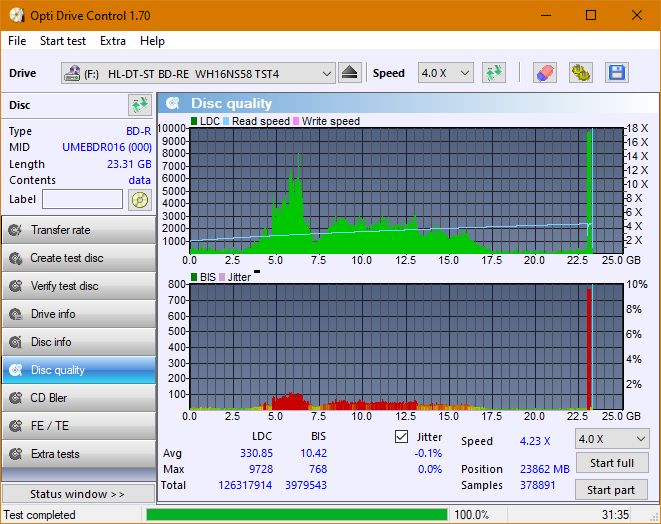Click the Position value 23862 MB

click(x=545, y=469)
